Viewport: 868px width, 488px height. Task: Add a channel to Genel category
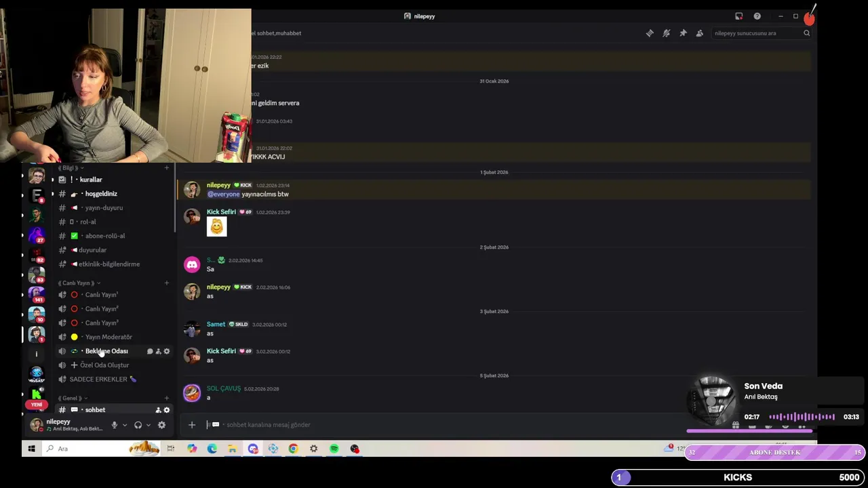(x=167, y=399)
